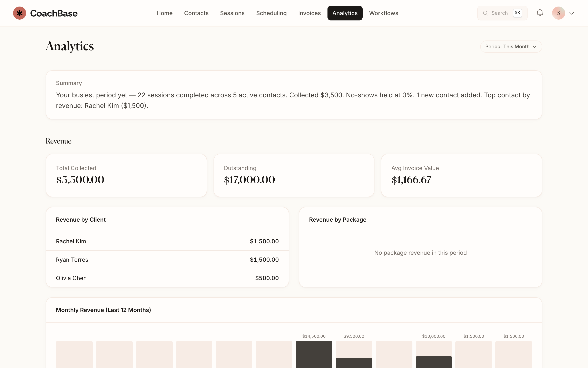Click the ⌘K shortcut badge

tap(517, 13)
